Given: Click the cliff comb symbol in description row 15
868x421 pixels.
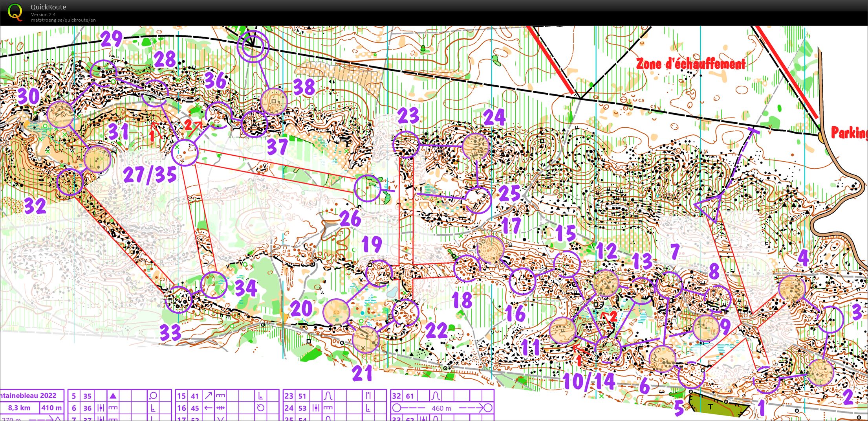Looking at the screenshot, I should click(221, 396).
